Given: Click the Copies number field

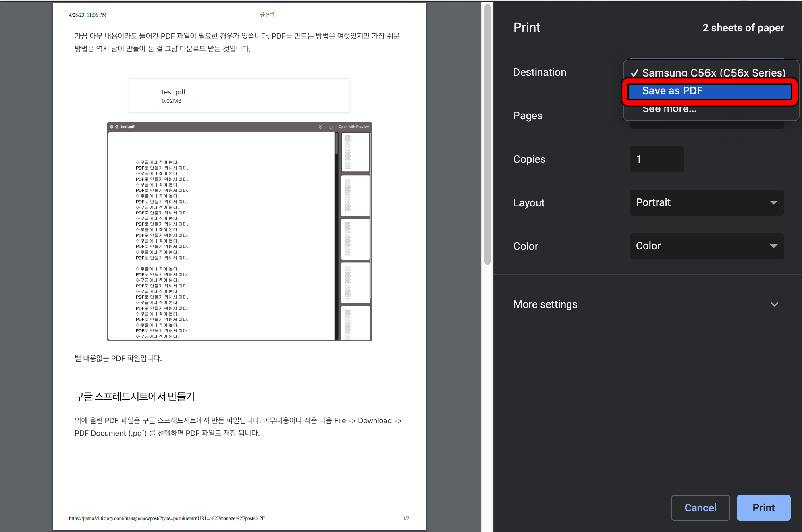Looking at the screenshot, I should click(x=657, y=159).
